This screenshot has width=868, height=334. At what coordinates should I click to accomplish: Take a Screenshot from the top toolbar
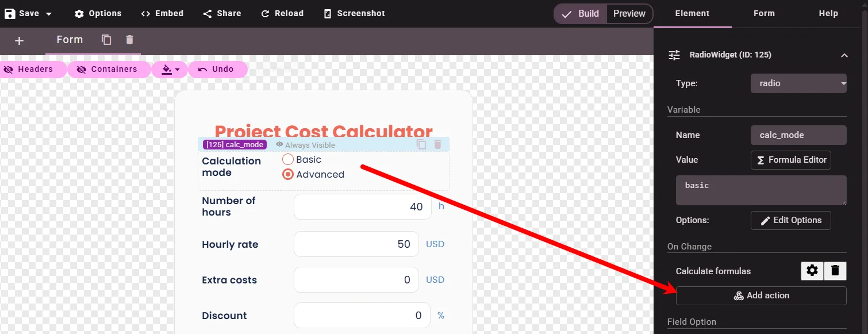coord(354,13)
